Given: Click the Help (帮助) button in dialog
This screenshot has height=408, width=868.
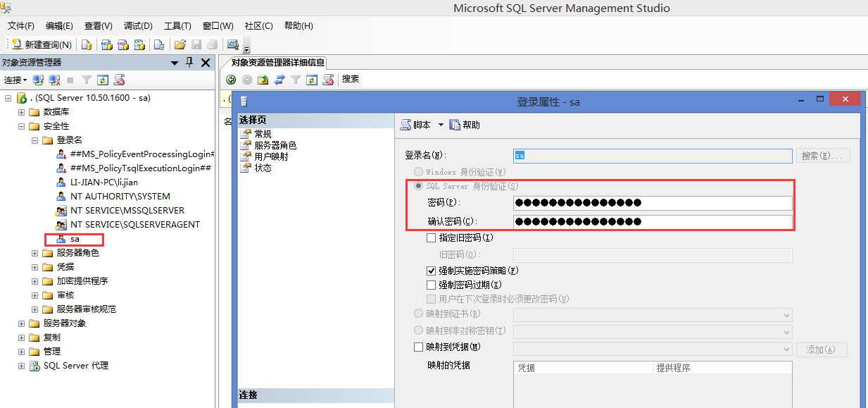Looking at the screenshot, I should point(465,125).
